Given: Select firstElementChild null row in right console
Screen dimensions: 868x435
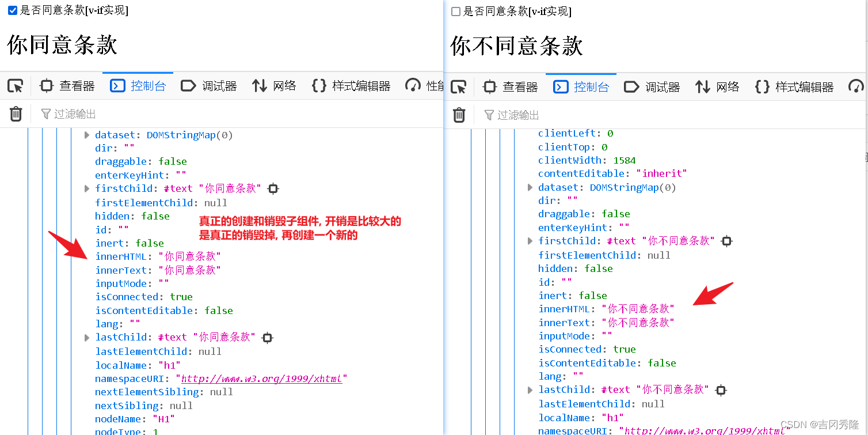Looking at the screenshot, I should [x=604, y=255].
